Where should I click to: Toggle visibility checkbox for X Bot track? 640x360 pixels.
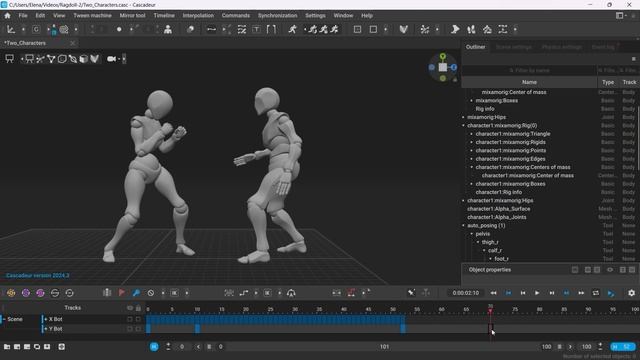pyautogui.click(x=130, y=319)
